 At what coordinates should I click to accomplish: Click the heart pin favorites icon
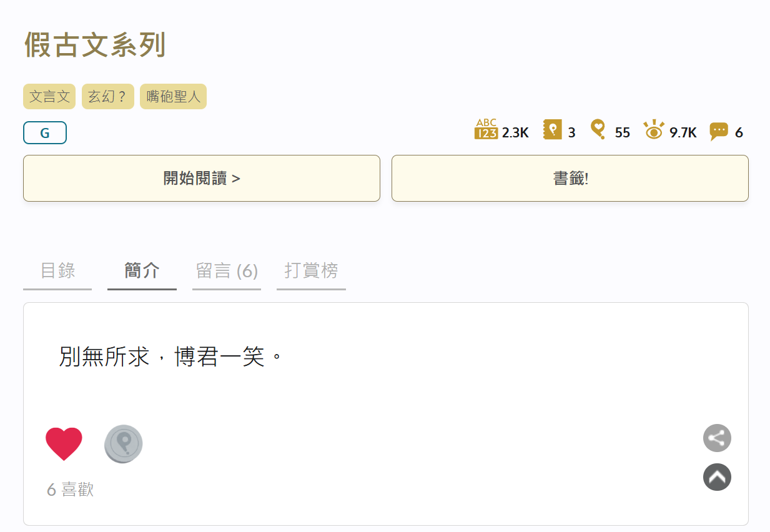click(598, 129)
